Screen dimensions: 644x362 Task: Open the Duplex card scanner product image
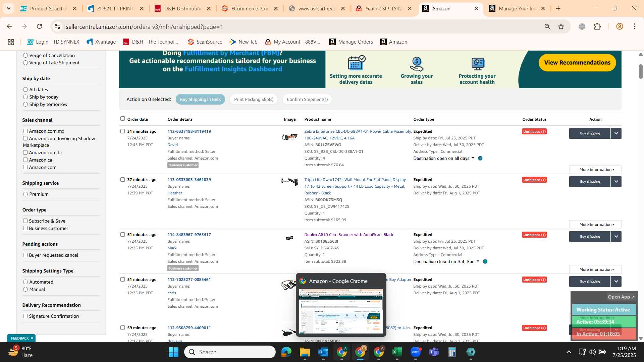289,238
